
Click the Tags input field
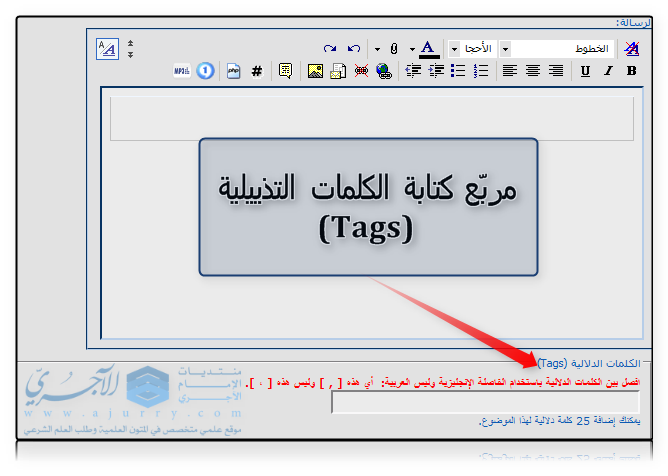point(484,402)
